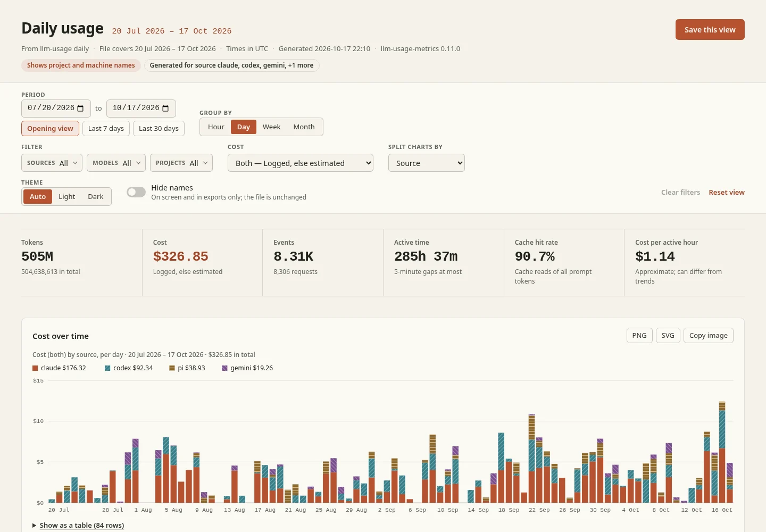
Task: Click the Clear filters link
Action: click(x=680, y=192)
